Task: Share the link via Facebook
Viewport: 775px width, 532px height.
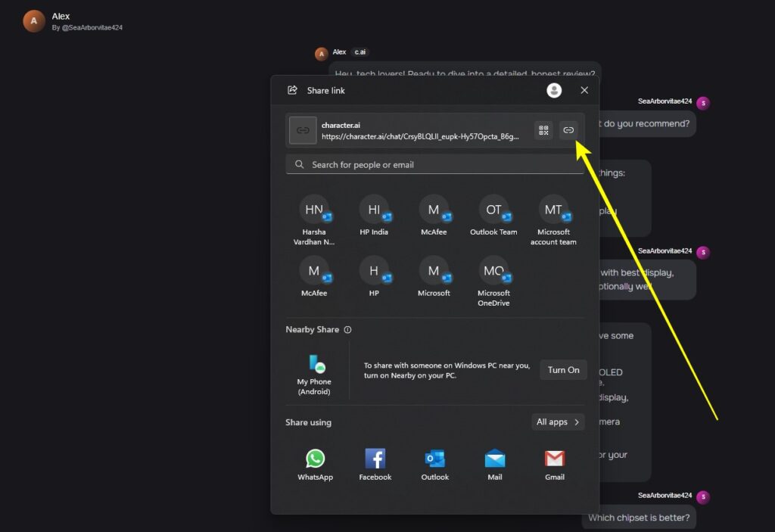Action: tap(375, 464)
